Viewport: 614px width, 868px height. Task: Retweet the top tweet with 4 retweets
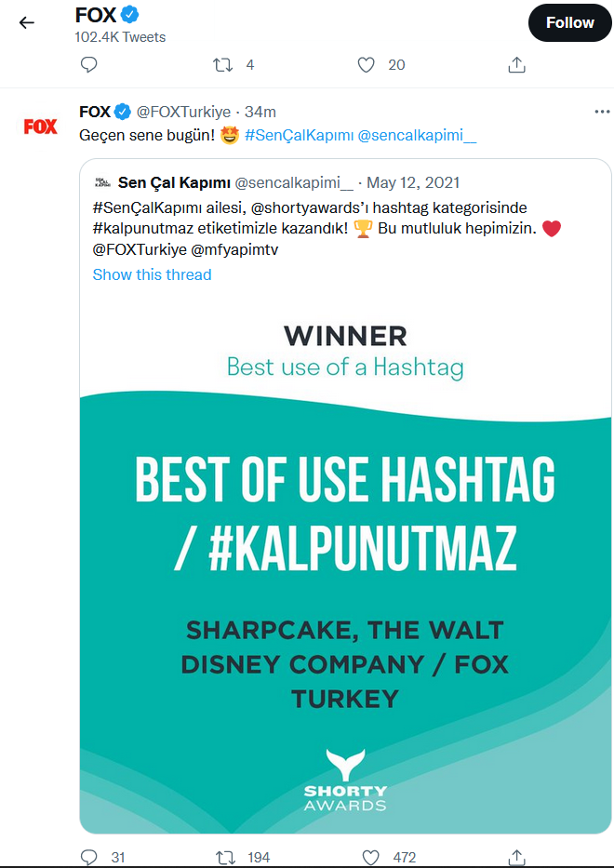[x=223, y=64]
